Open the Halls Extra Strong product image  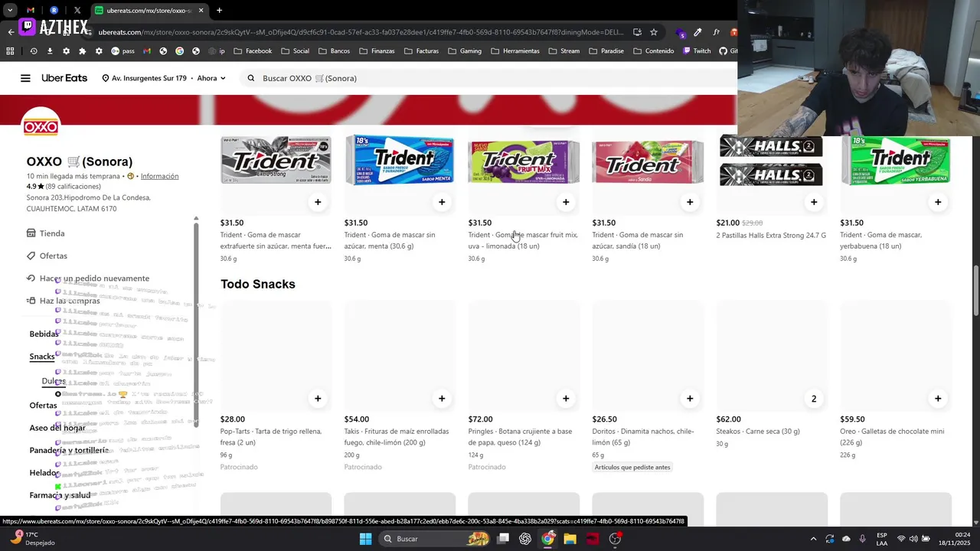(x=771, y=161)
